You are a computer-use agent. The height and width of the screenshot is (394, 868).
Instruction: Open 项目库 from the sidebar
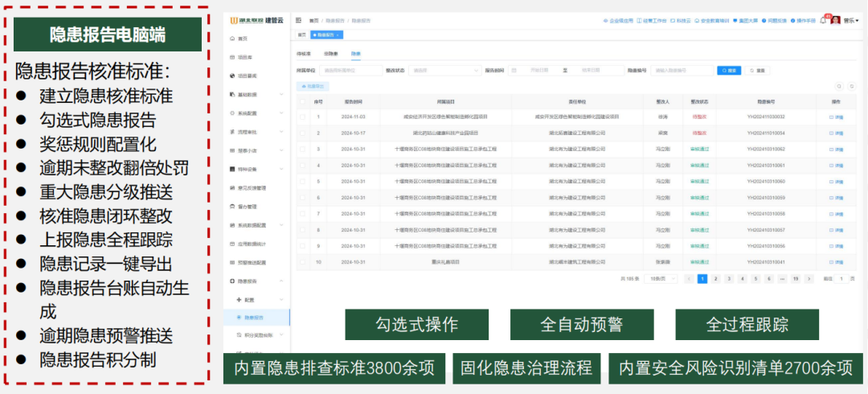click(x=244, y=57)
